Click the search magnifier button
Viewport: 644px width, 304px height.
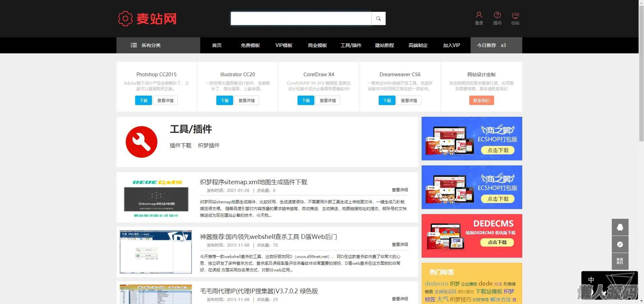tap(378, 18)
